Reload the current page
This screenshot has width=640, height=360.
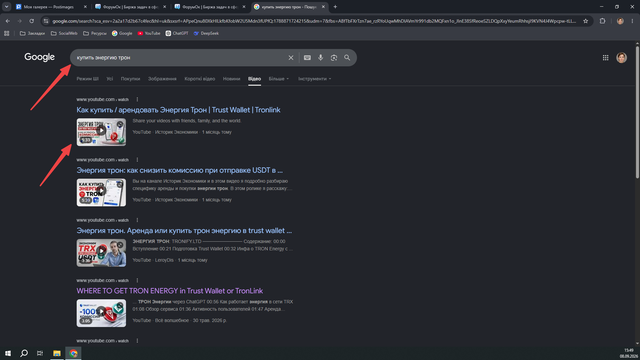pos(31,21)
